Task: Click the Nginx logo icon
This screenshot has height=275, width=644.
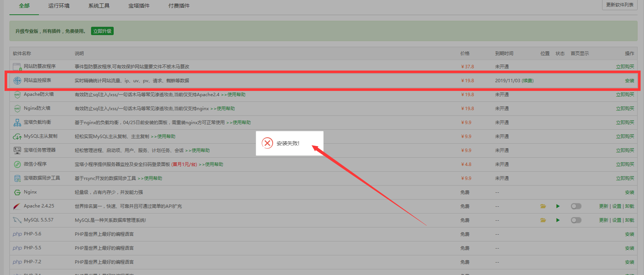Action: (17, 192)
